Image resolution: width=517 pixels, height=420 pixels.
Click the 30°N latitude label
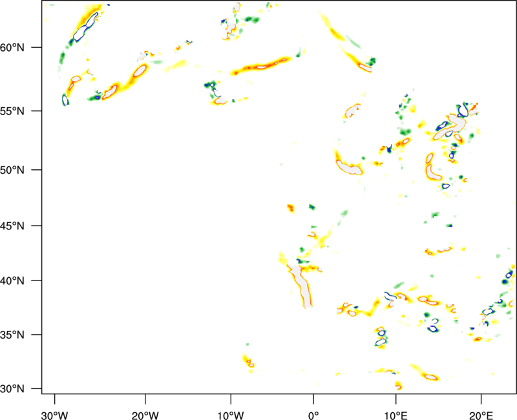click(x=12, y=389)
